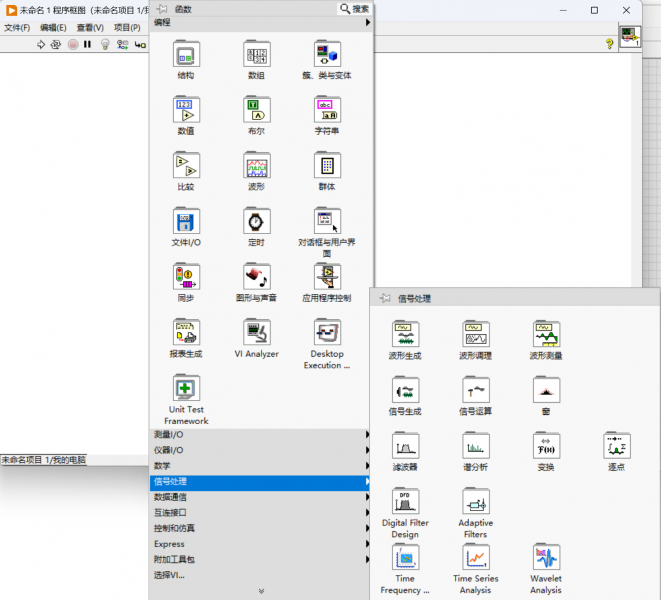Open context help question mark
The height and width of the screenshot is (600, 661).
(x=609, y=44)
